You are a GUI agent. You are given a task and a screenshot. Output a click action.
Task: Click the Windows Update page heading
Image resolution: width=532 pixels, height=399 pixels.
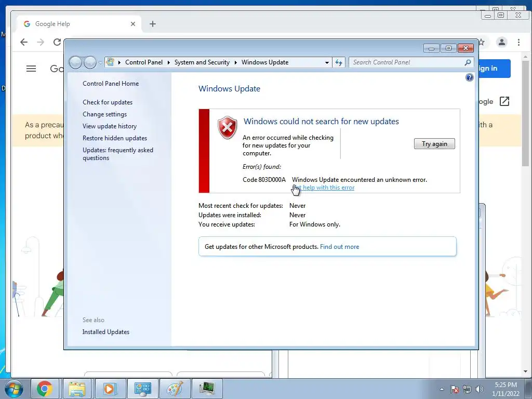pyautogui.click(x=229, y=89)
